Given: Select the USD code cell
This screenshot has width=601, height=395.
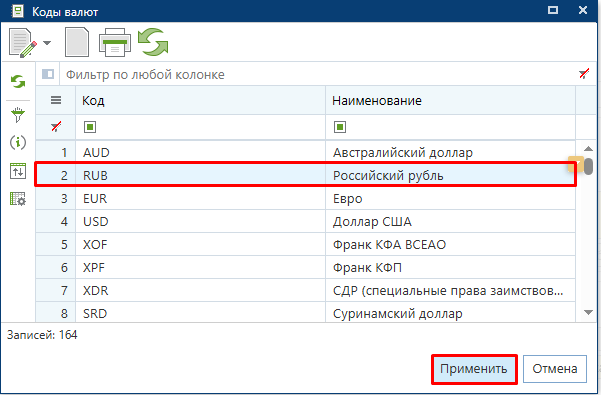Looking at the screenshot, I should click(x=200, y=221).
